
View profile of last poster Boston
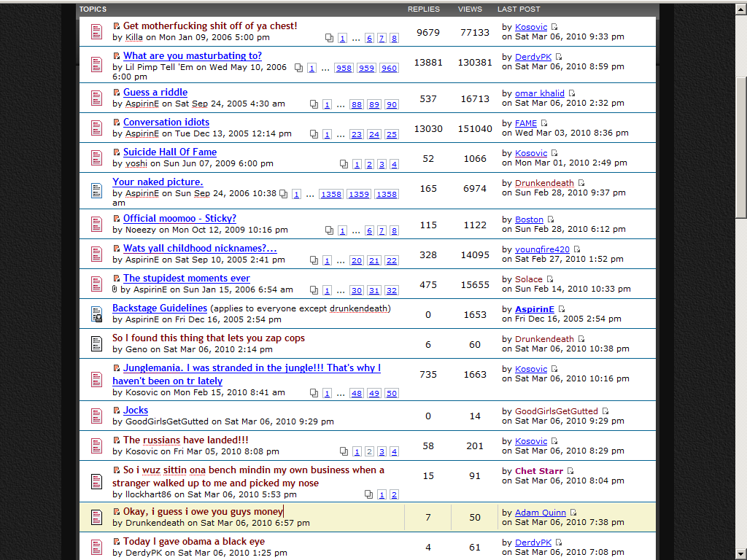point(529,219)
